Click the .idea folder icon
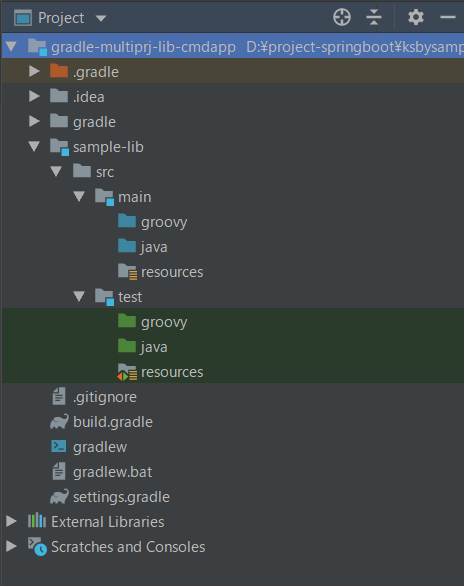Viewport: 464px width, 586px height. (59, 95)
